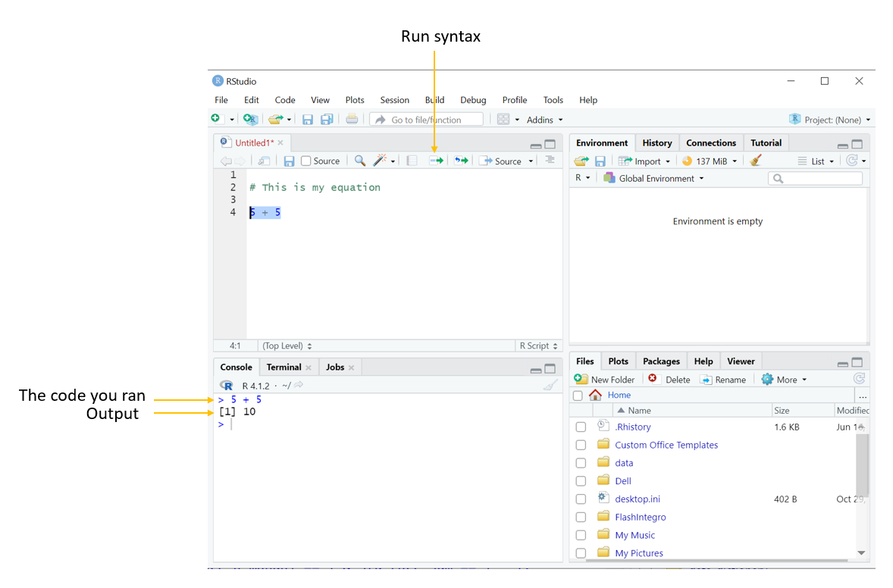Click the Source button in editor toolbar
Screen dimensions: 893x588
click(500, 161)
